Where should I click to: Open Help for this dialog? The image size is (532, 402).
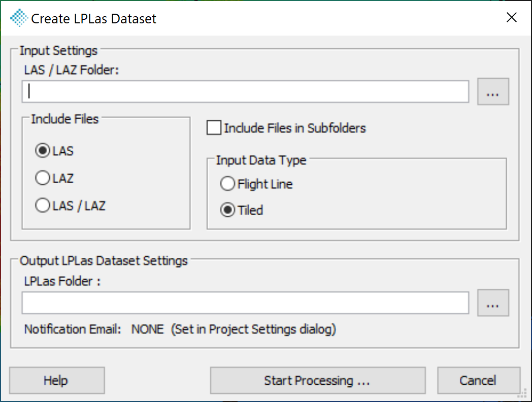[x=57, y=380]
